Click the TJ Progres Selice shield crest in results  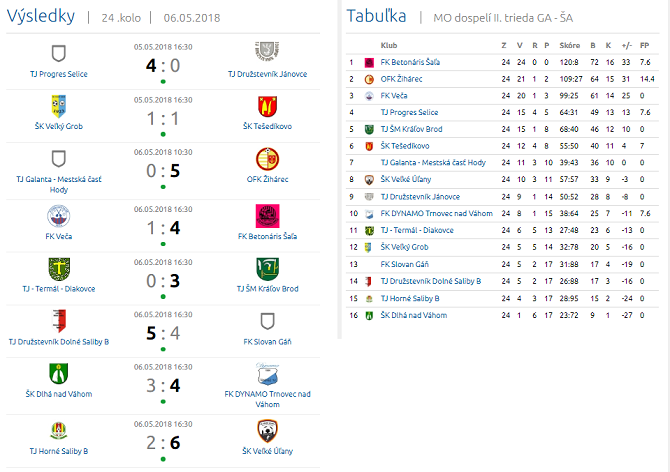click(59, 53)
